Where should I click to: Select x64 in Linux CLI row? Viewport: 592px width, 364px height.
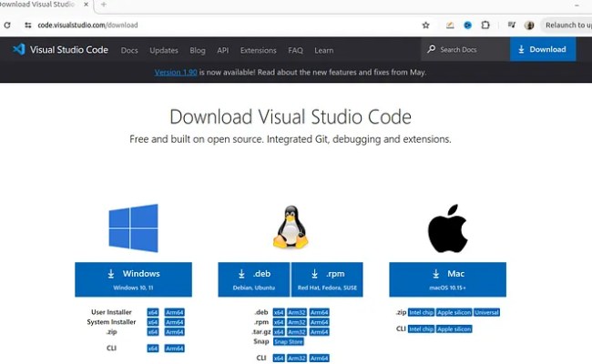[279, 358]
